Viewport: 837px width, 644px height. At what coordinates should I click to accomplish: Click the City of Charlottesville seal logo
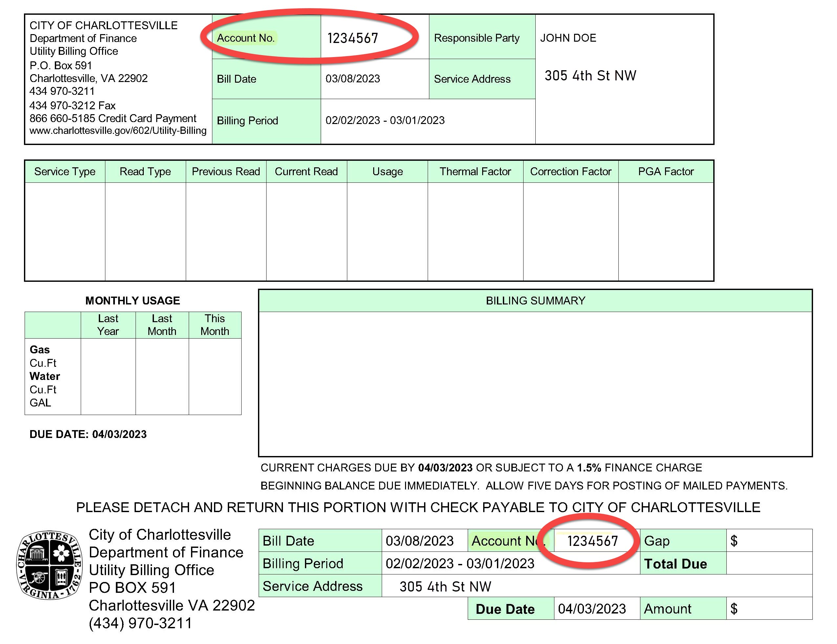point(50,565)
